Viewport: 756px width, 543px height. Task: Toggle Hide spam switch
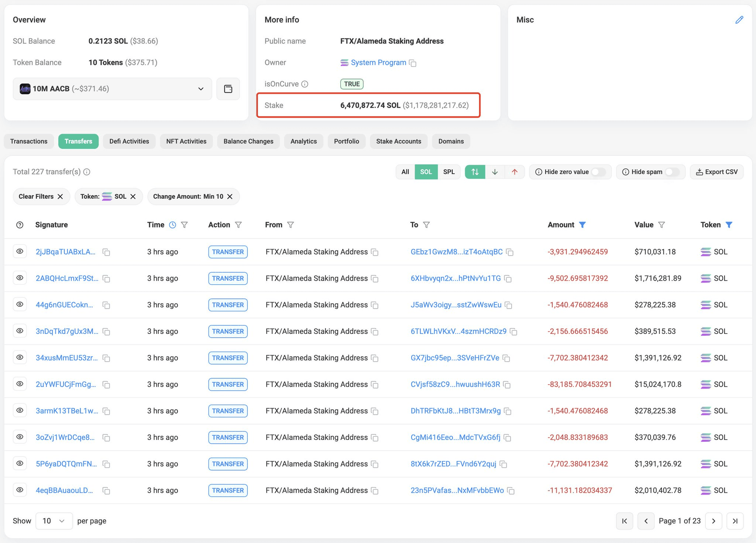[x=672, y=172]
